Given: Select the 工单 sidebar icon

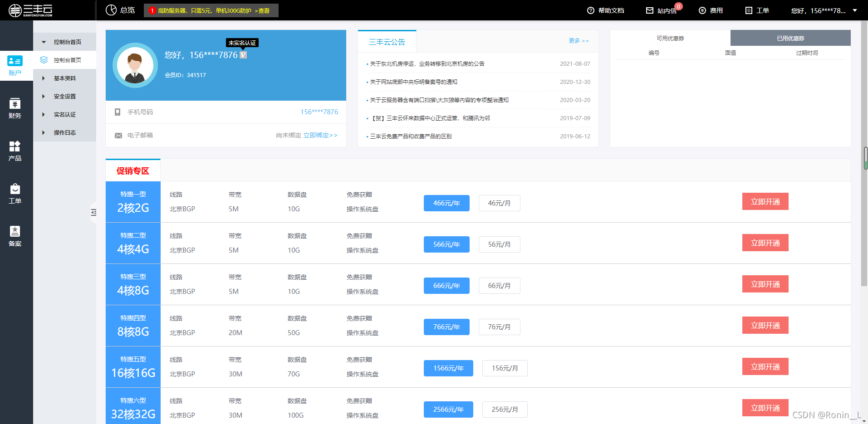Looking at the screenshot, I should coord(15,194).
